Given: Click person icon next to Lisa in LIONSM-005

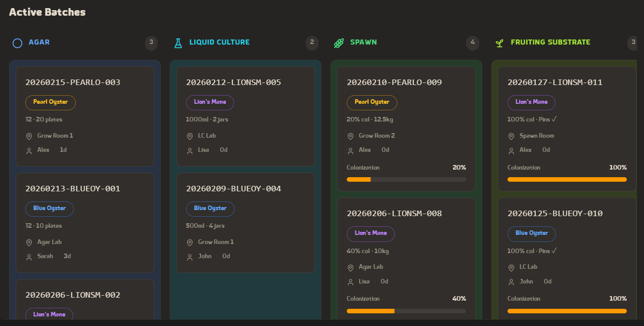Looking at the screenshot, I should 190,150.
